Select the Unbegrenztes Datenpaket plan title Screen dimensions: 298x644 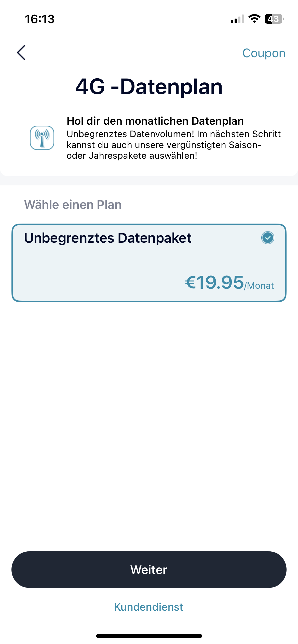click(x=107, y=238)
